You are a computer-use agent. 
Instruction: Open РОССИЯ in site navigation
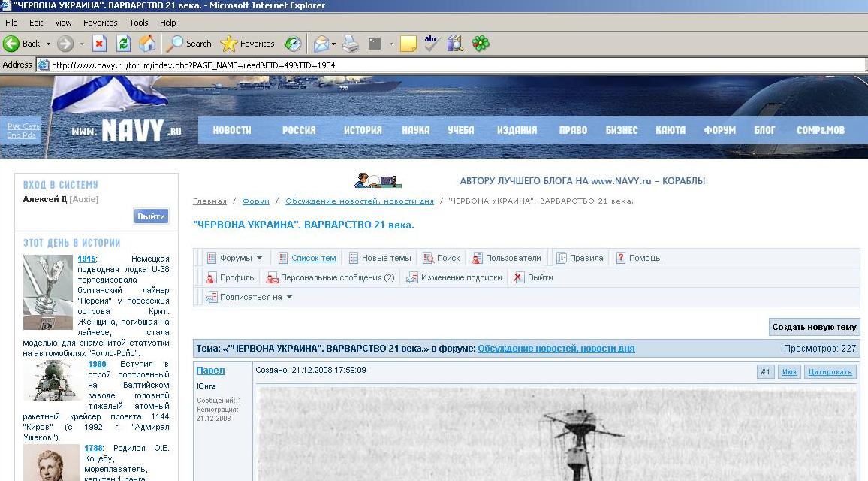pyautogui.click(x=299, y=130)
